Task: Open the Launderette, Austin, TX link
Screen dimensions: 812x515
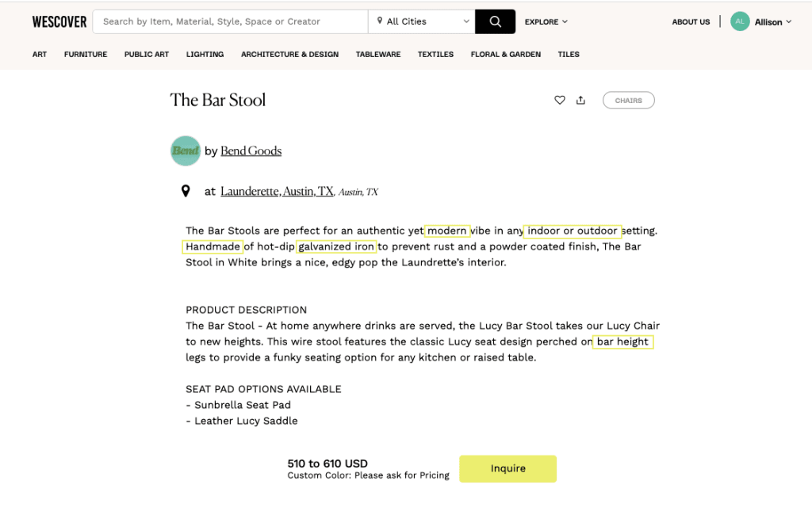Action: [277, 192]
